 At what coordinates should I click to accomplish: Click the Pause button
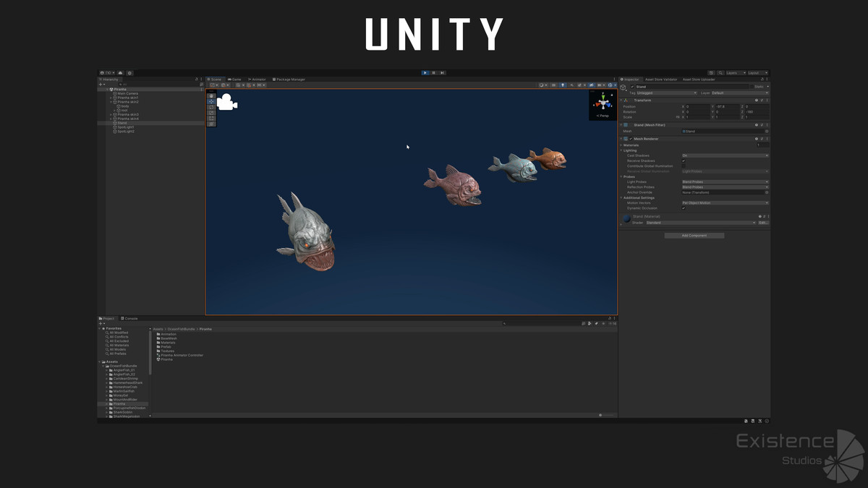tap(434, 72)
